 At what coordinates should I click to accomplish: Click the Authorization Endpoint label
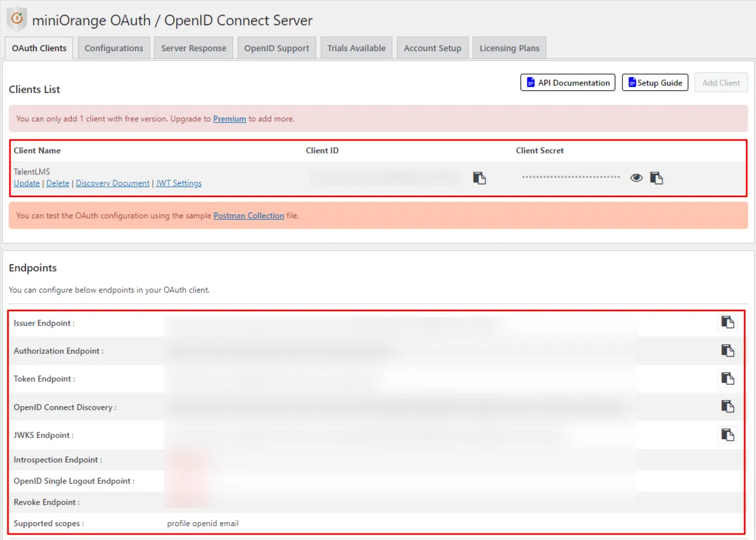58,351
